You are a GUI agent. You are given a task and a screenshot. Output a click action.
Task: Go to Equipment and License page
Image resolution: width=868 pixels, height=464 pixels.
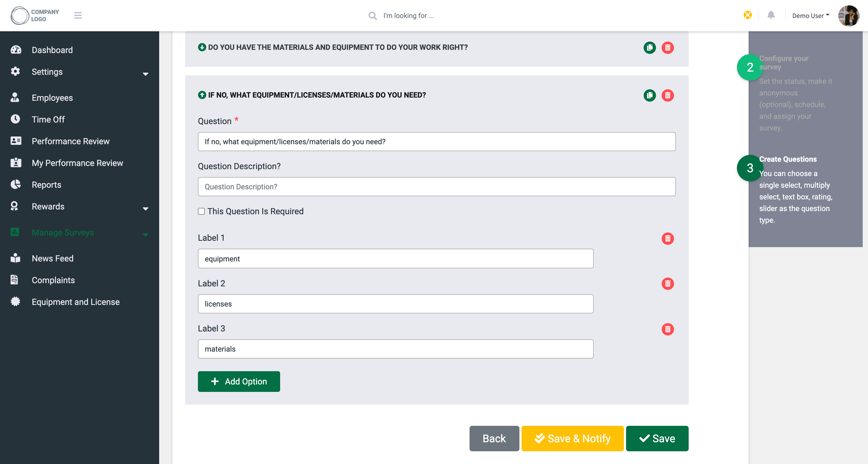(x=76, y=302)
